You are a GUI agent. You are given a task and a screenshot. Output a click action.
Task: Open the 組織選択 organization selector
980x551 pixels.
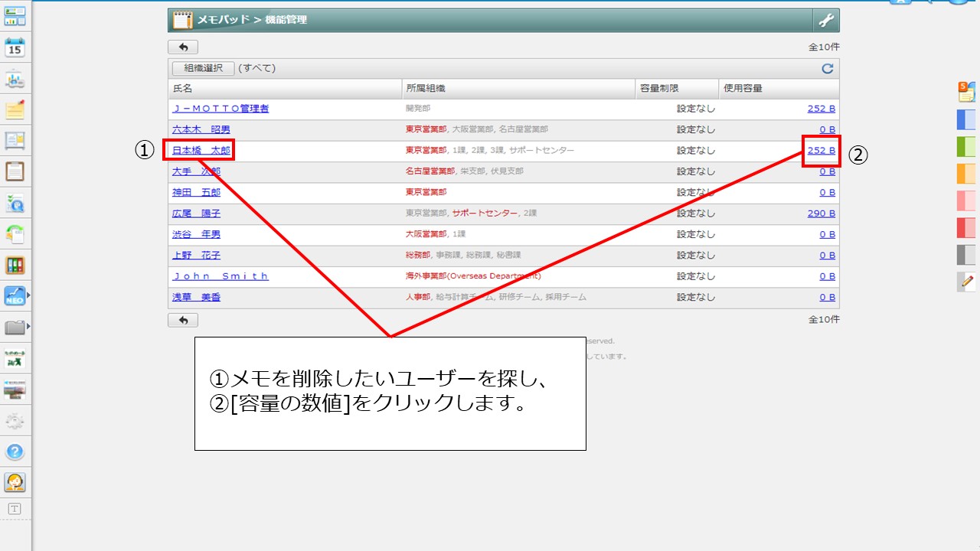tap(203, 68)
